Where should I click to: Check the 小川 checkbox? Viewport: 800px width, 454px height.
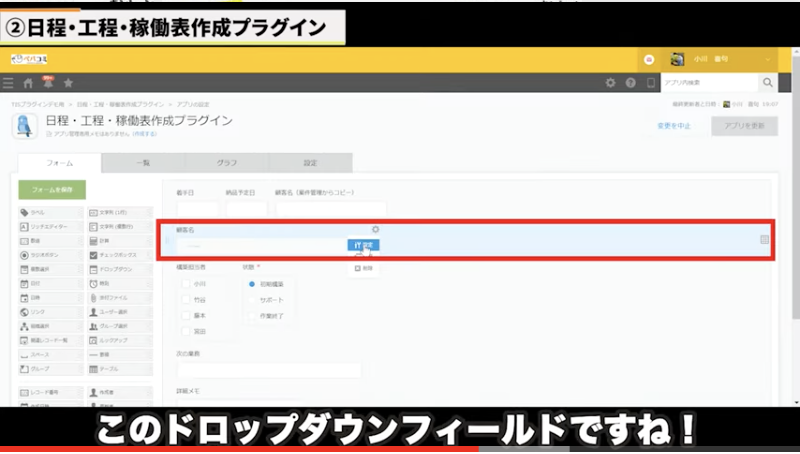[x=186, y=284]
